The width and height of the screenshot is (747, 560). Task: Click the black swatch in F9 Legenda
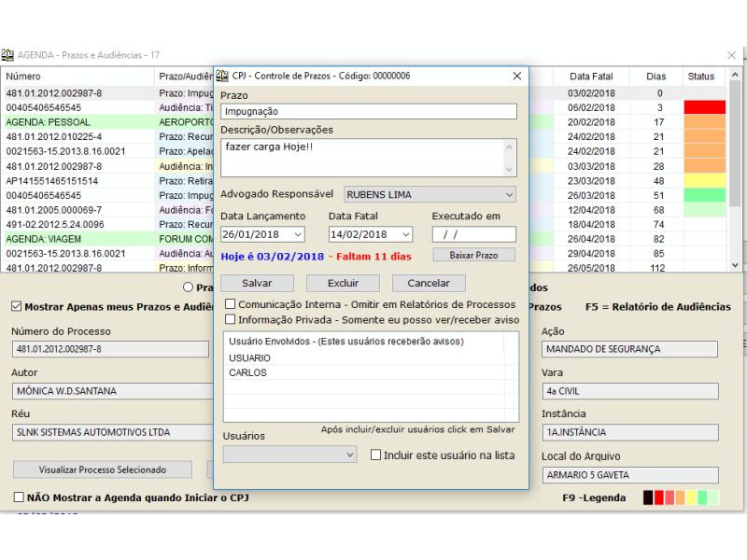click(649, 497)
